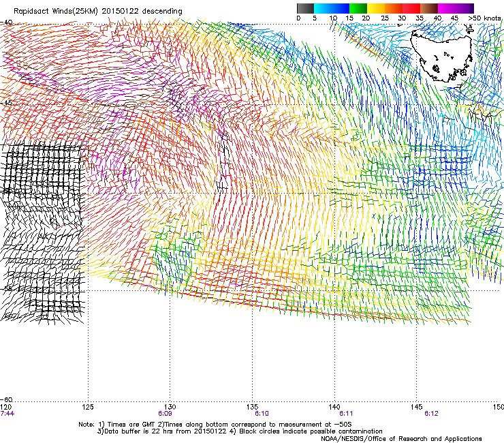
Task: Click the latitude label '-40' at the top left
Action: tap(6, 22)
